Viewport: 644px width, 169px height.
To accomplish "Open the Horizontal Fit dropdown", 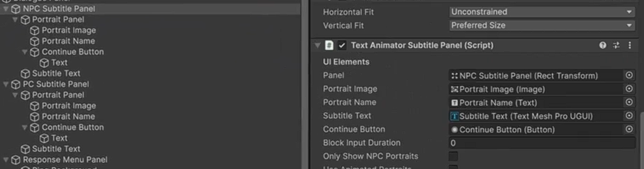I will click(x=542, y=12).
